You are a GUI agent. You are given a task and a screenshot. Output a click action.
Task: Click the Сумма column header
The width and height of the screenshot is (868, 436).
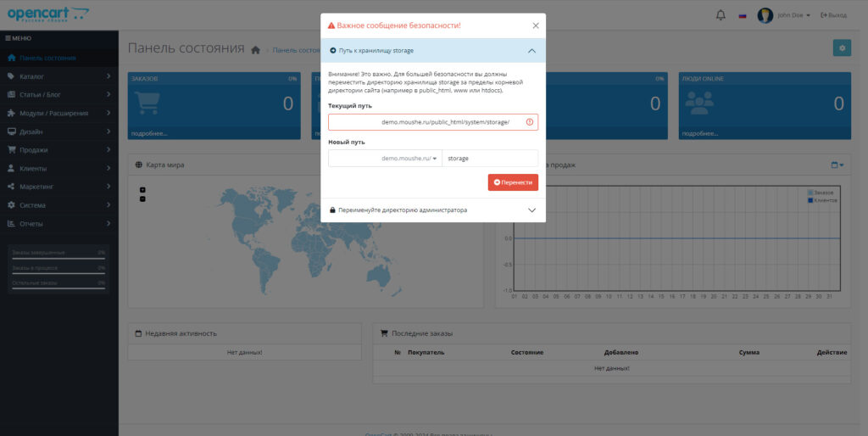pos(749,352)
